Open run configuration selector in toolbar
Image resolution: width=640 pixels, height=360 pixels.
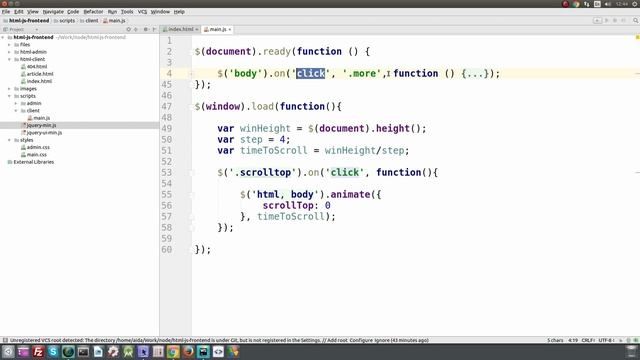[x=597, y=20]
